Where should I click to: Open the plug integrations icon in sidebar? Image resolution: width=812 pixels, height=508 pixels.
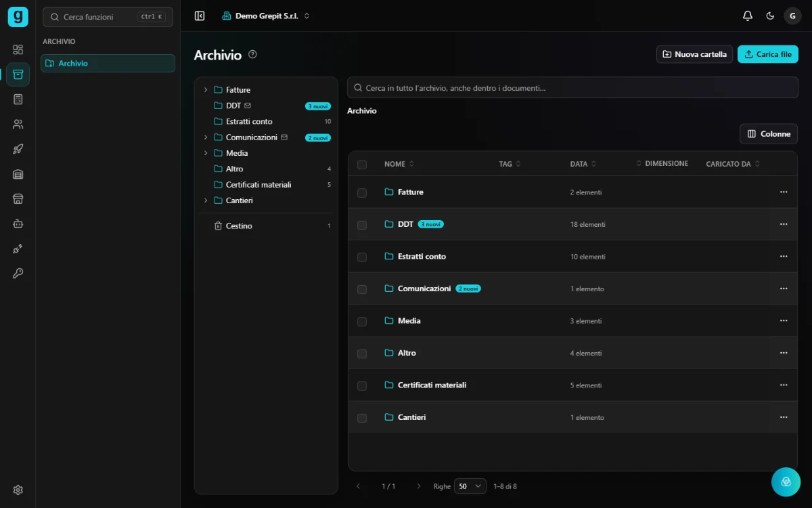coord(18,249)
